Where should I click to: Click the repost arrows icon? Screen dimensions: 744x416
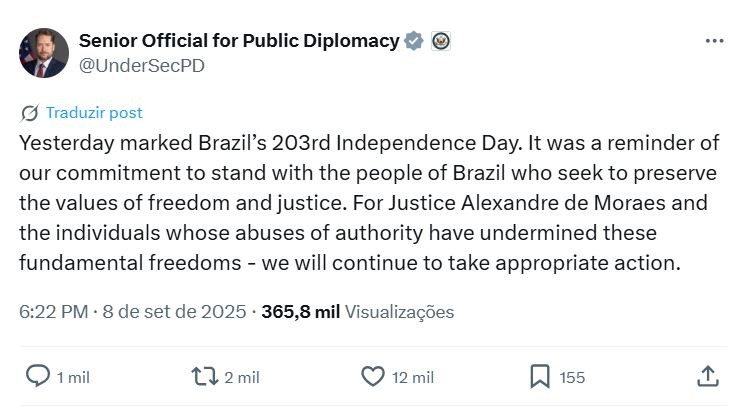(x=204, y=376)
